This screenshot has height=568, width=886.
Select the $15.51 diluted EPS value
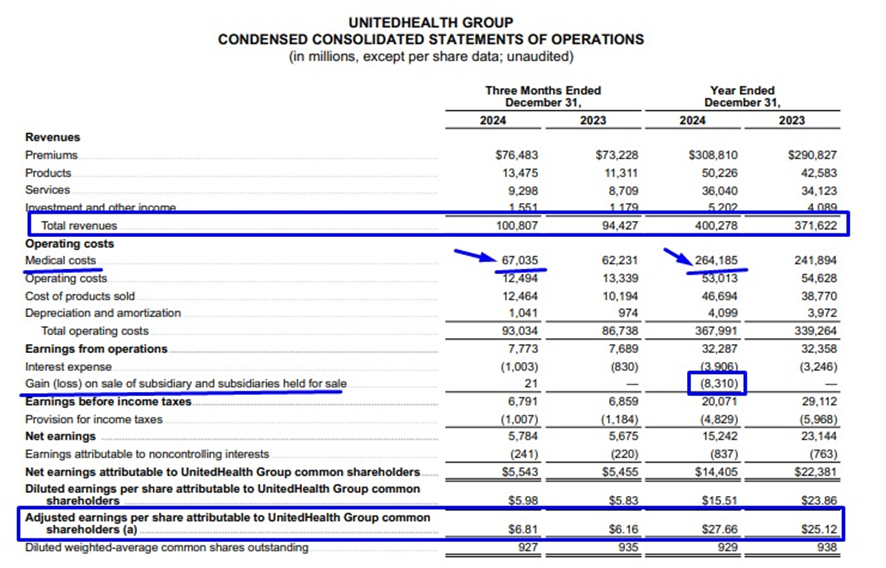(720, 501)
